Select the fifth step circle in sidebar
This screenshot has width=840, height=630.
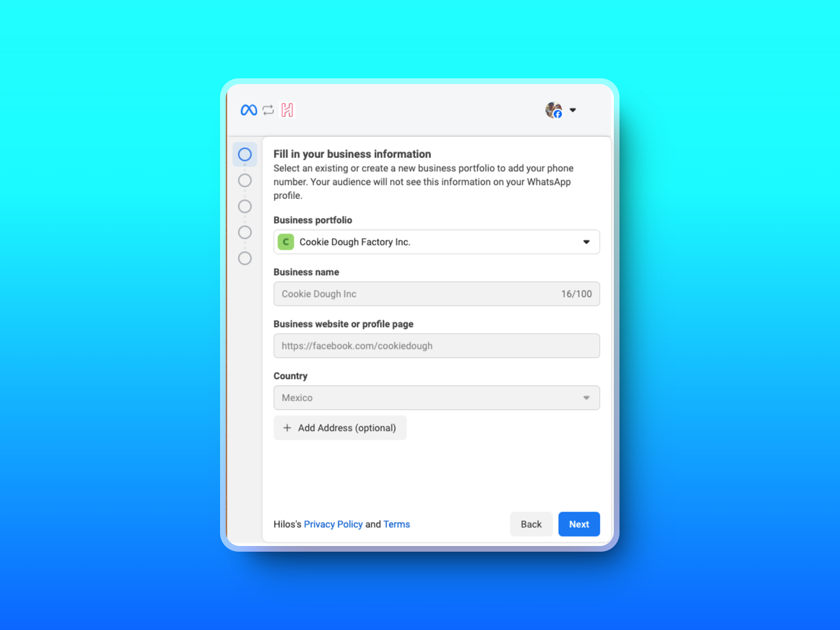(245, 258)
